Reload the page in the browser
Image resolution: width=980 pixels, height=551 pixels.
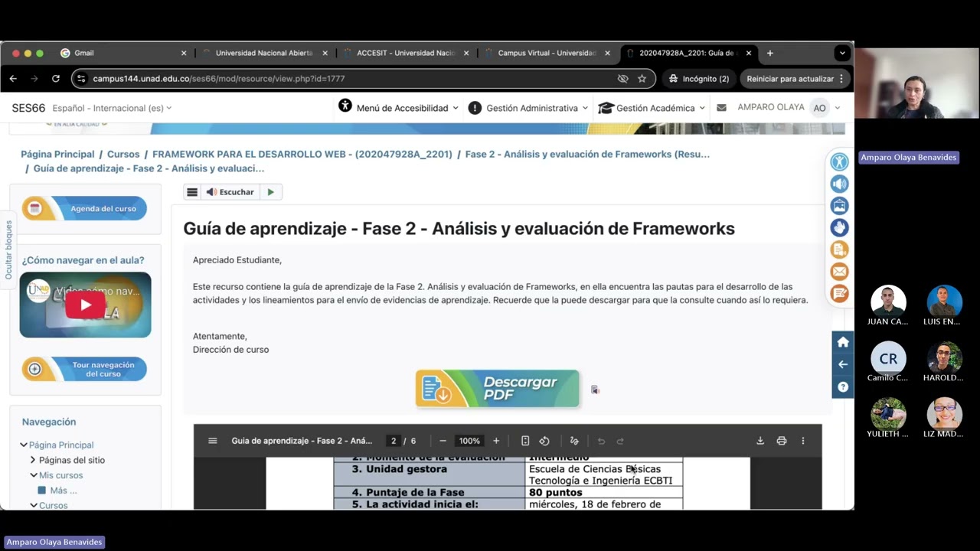(x=56, y=78)
